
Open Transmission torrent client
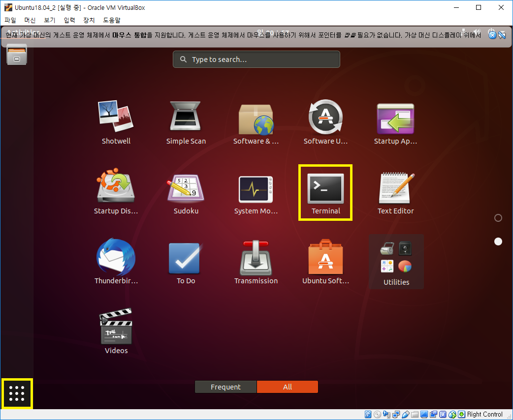coord(256,262)
